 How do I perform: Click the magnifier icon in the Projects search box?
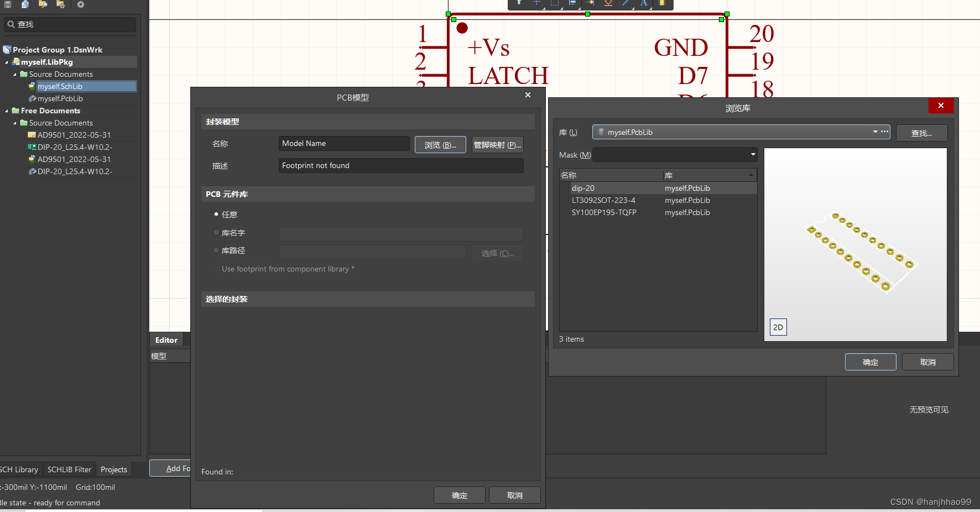(11, 24)
